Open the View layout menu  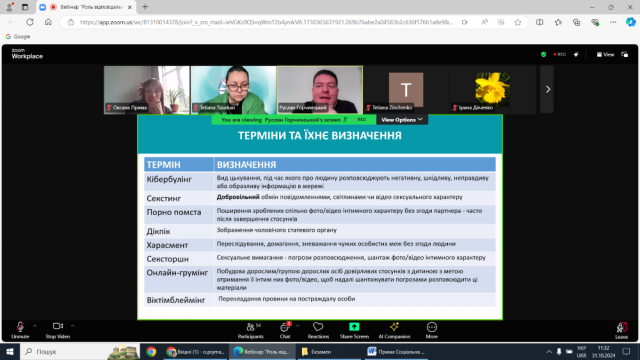pos(605,54)
